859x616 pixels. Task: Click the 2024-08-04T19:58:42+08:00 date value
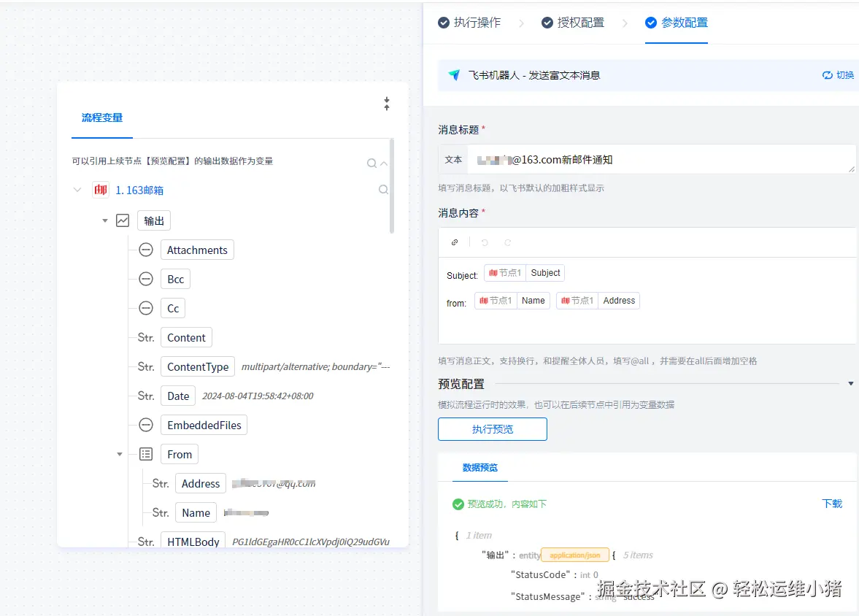[258, 396]
